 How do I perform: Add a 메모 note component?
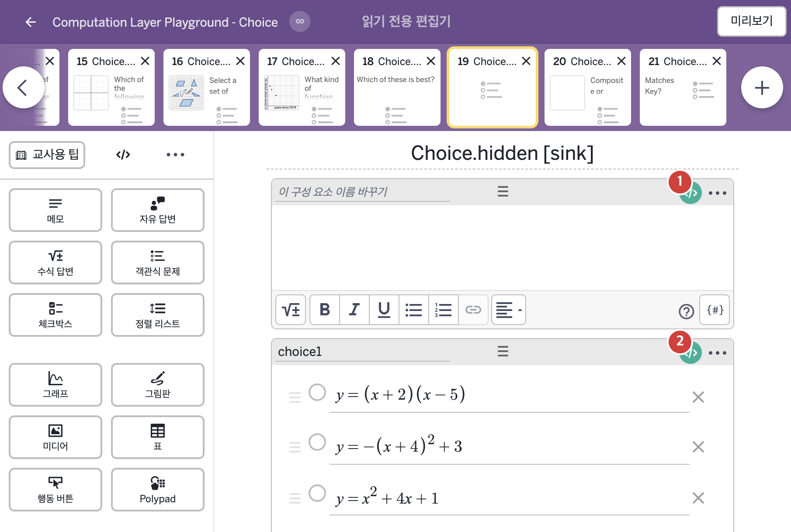pyautogui.click(x=56, y=210)
